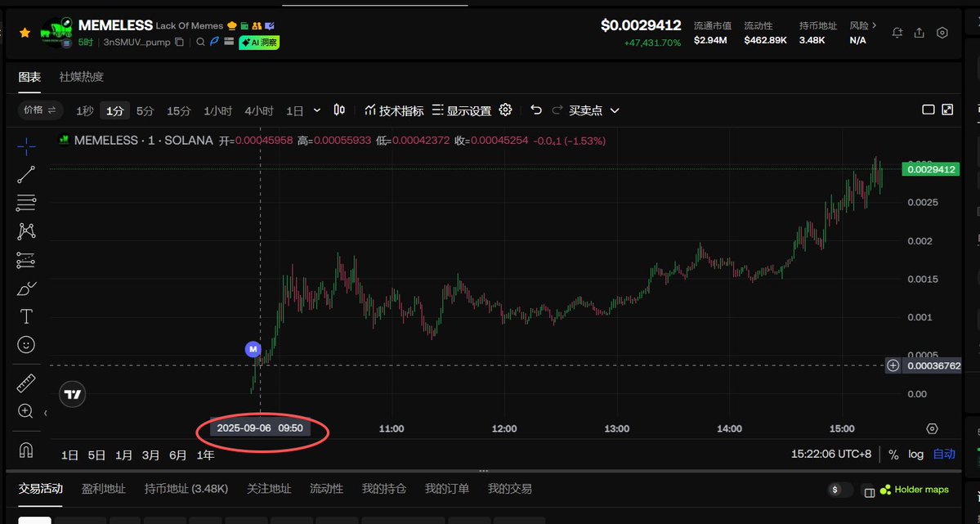Click the purple chat badge icon

click(x=270, y=25)
